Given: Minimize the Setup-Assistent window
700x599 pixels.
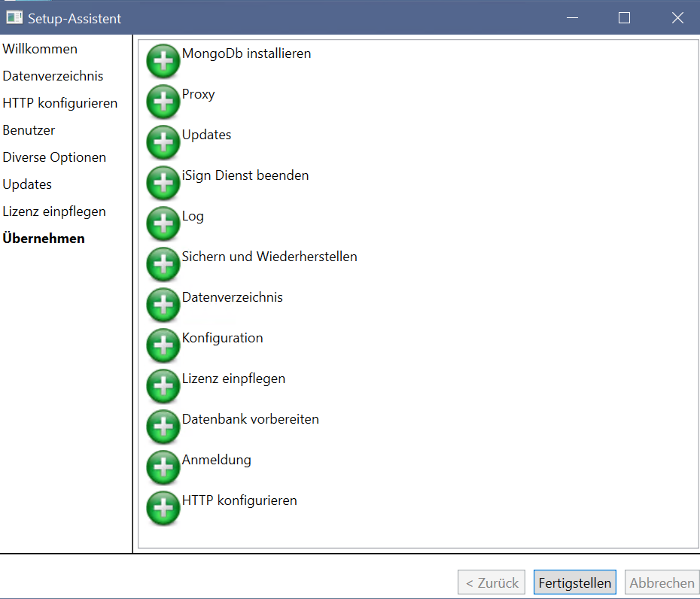Looking at the screenshot, I should tap(572, 18).
